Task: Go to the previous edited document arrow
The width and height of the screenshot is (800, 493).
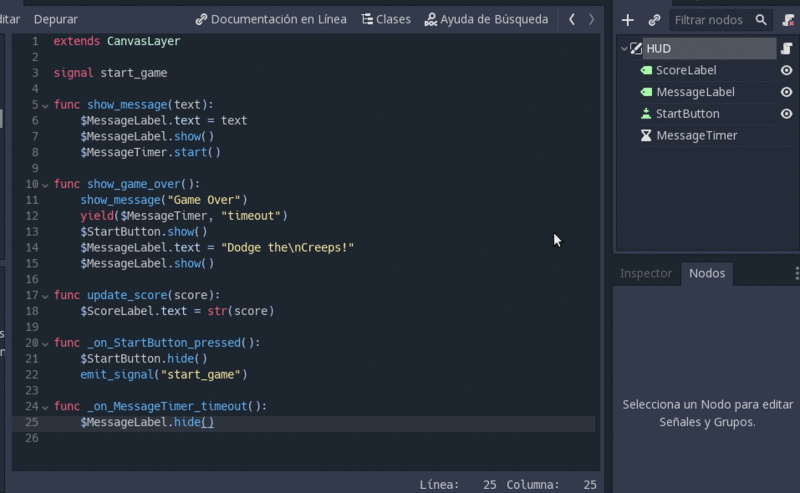Action: tap(571, 19)
